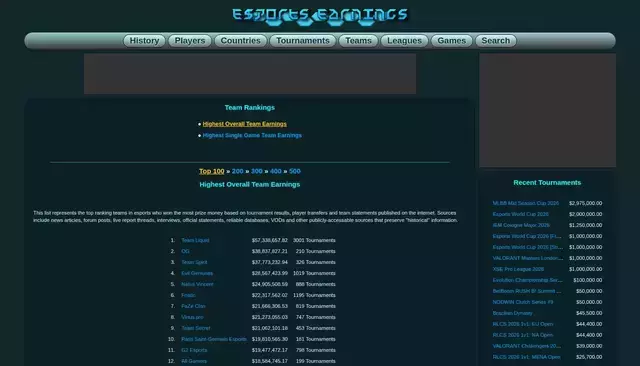Open the Evil Geniuses team page

click(197, 273)
